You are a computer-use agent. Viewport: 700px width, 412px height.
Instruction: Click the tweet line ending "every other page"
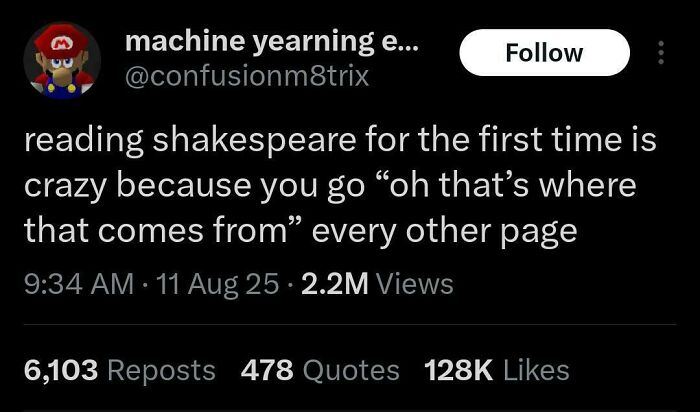[300, 232]
